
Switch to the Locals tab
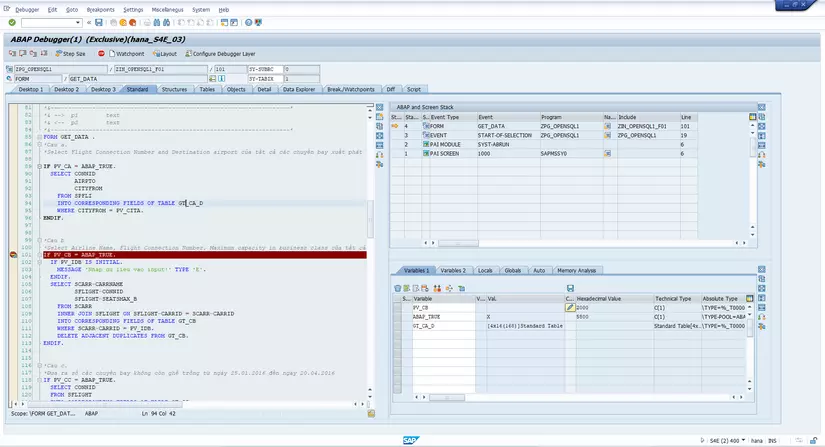point(485,270)
